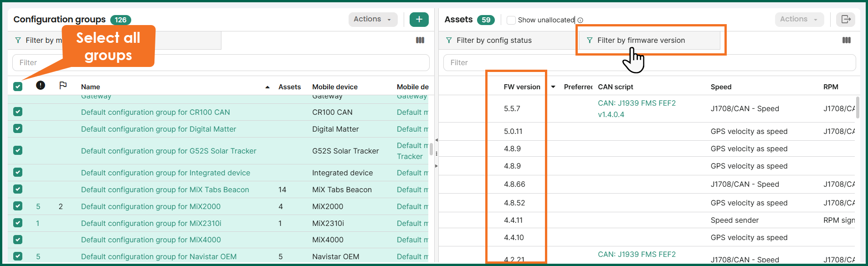Click the green add configuration group button
Screen dimensions: 868x266
click(x=419, y=19)
